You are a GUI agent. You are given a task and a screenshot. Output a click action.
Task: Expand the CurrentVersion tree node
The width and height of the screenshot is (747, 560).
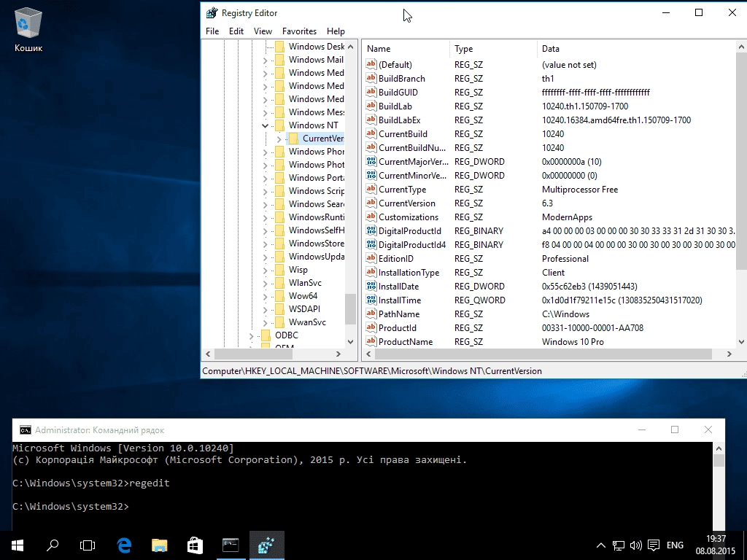coord(279,139)
